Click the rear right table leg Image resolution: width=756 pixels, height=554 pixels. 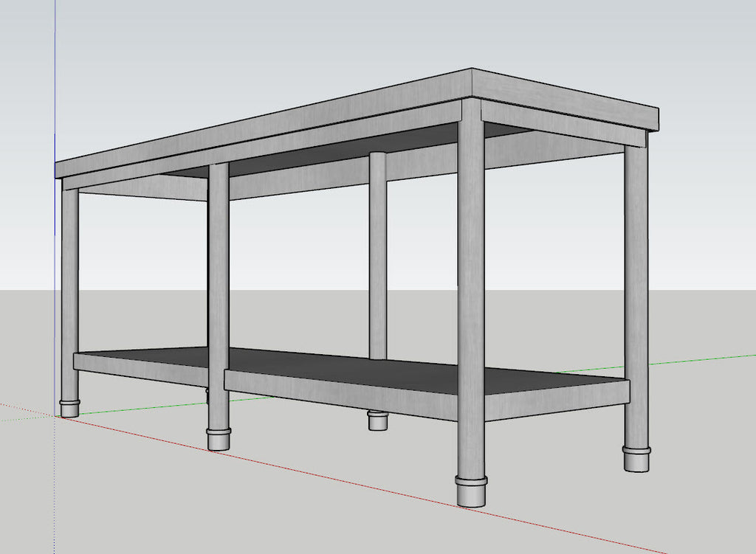tap(633, 295)
